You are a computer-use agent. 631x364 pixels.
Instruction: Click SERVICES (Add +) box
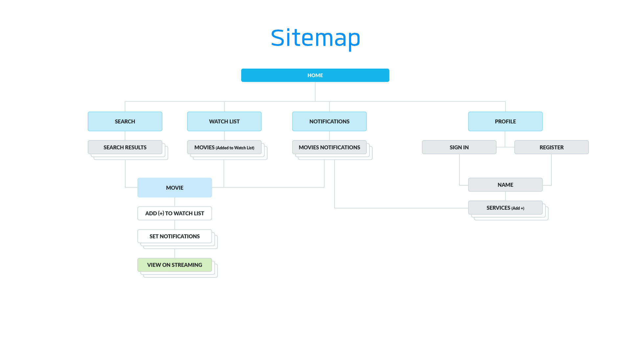(505, 208)
